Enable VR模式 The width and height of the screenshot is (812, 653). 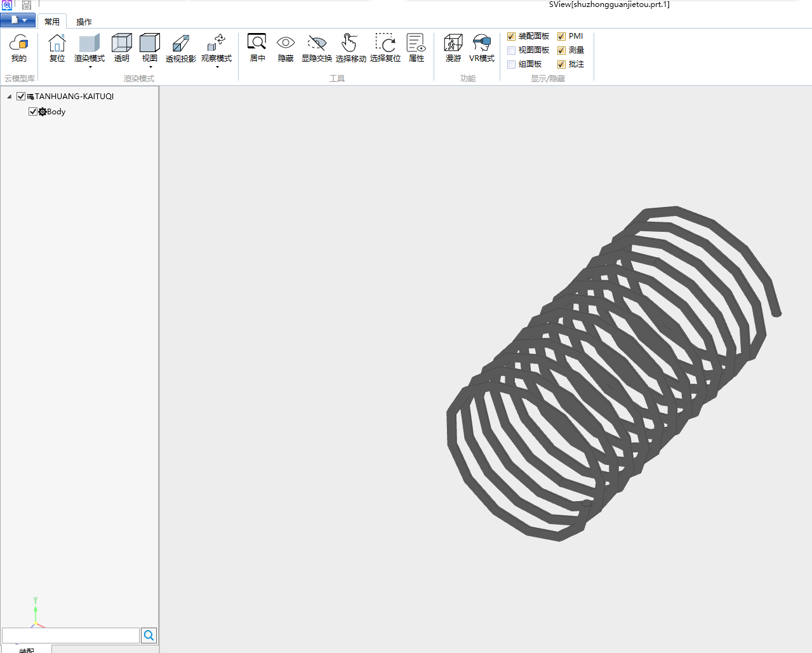click(x=482, y=48)
